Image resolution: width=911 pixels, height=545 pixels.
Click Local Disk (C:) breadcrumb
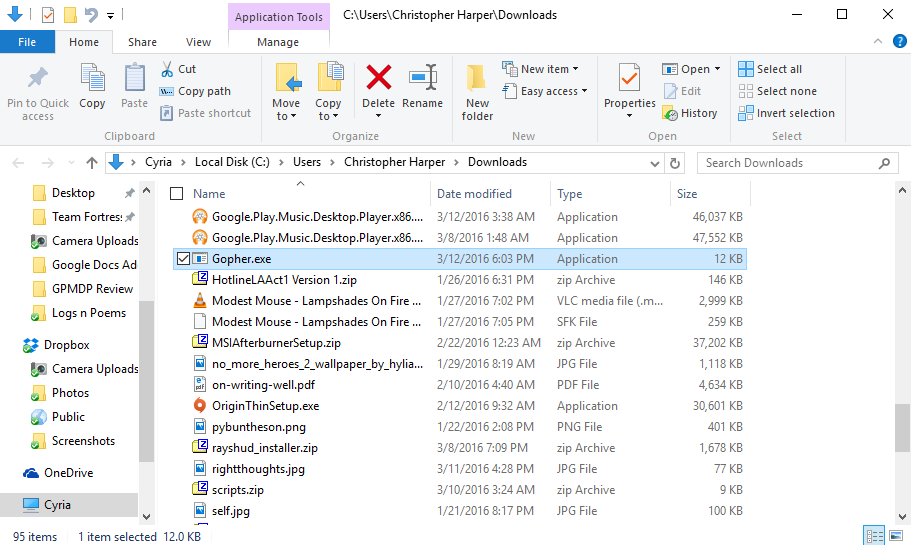232,162
